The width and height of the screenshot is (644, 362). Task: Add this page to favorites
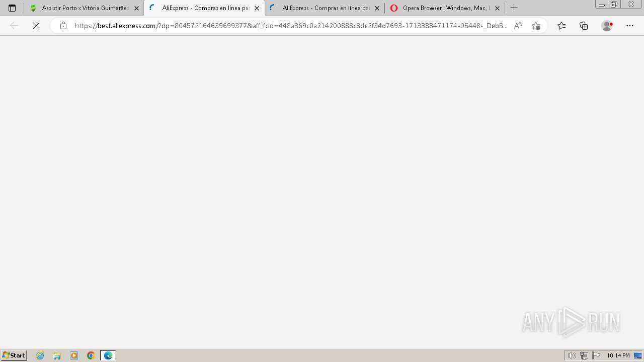click(536, 26)
